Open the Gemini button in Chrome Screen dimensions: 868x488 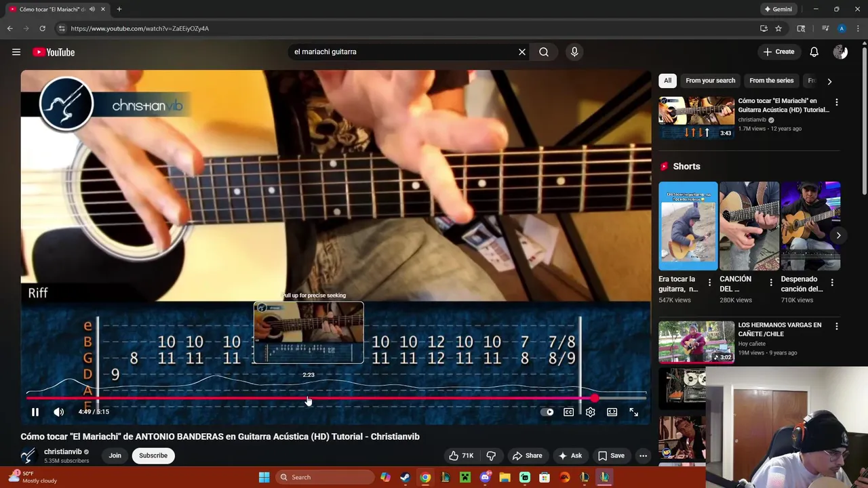tap(778, 9)
